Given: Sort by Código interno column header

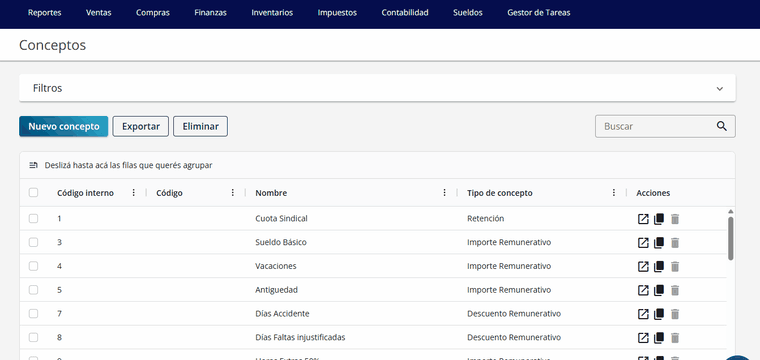Looking at the screenshot, I should click(85, 193).
